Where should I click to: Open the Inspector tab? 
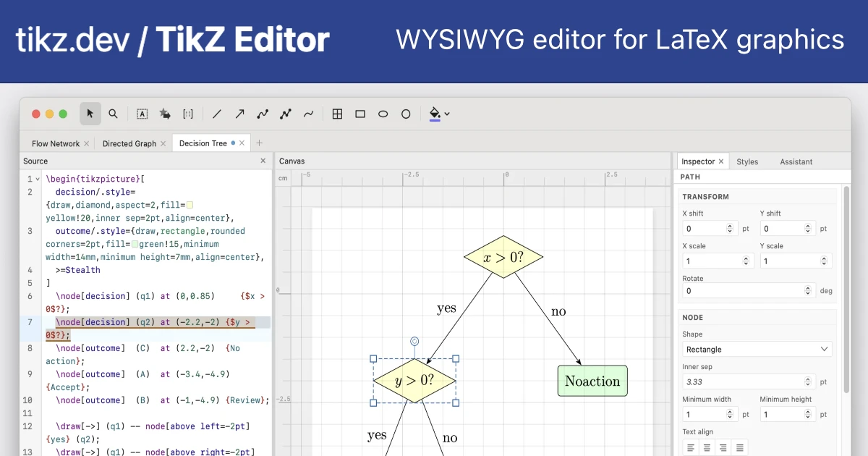(x=698, y=161)
